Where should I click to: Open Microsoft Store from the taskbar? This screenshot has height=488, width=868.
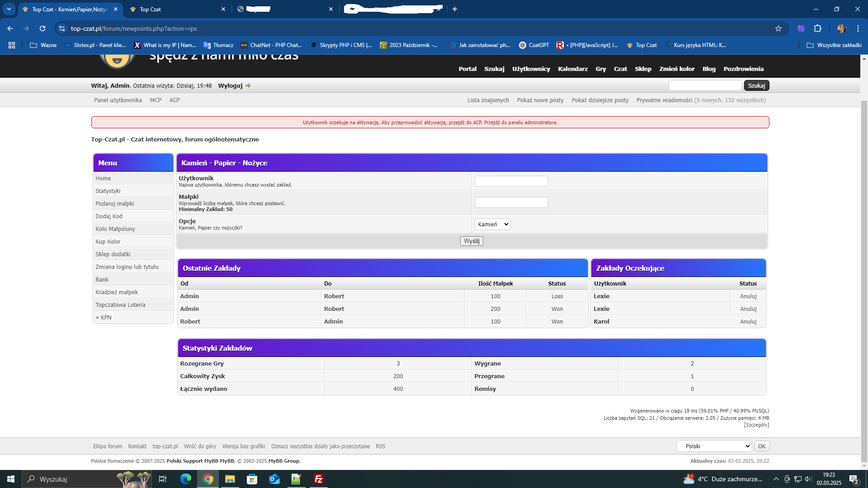pos(252,479)
